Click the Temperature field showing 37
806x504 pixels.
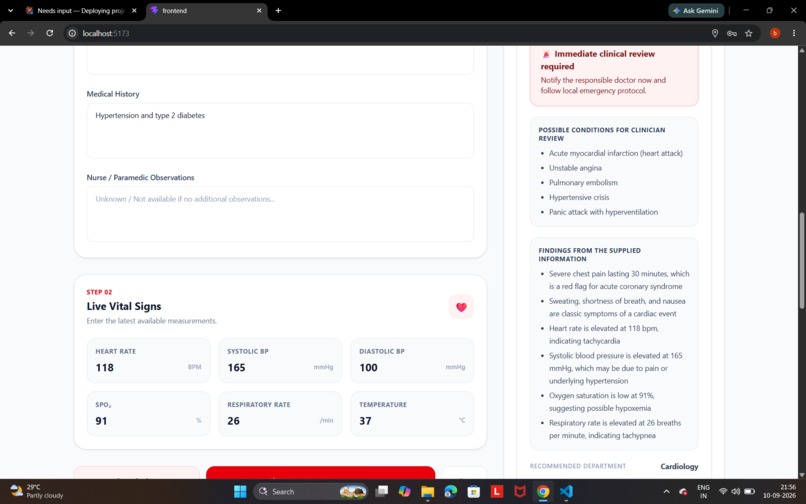[x=412, y=414]
